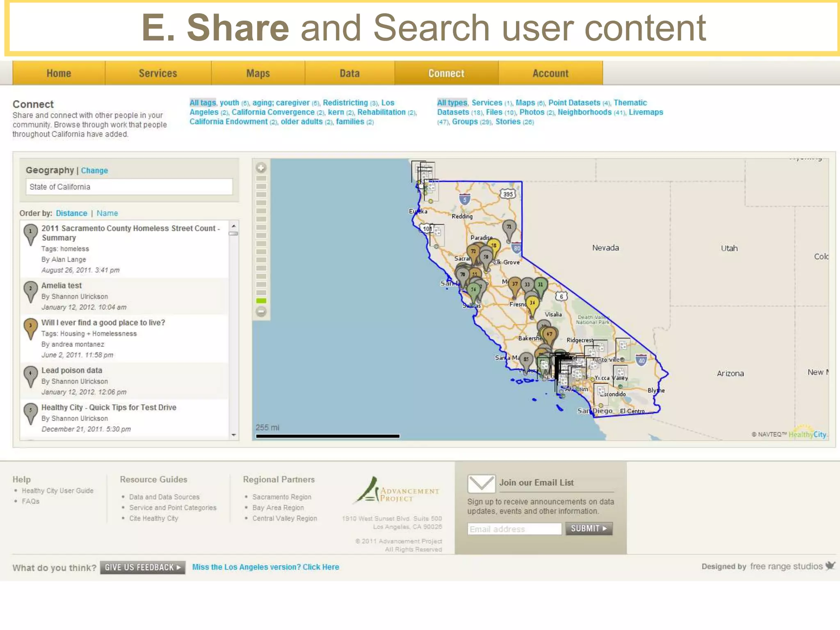Image resolution: width=840 pixels, height=630 pixels.
Task: Open Central Valley Region partner link
Action: [285, 518]
